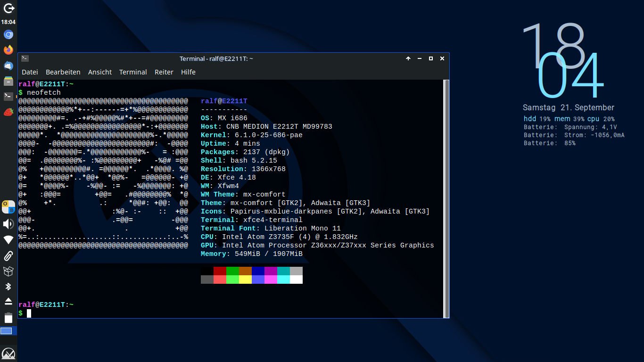Roll up the terminal window with shade arrow
The width and height of the screenshot is (644, 362).
(x=408, y=58)
